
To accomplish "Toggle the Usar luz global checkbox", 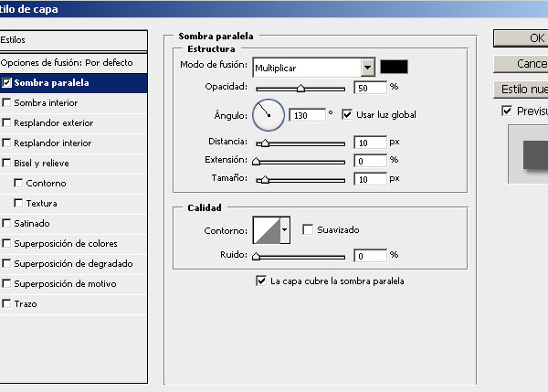I will pos(347,114).
